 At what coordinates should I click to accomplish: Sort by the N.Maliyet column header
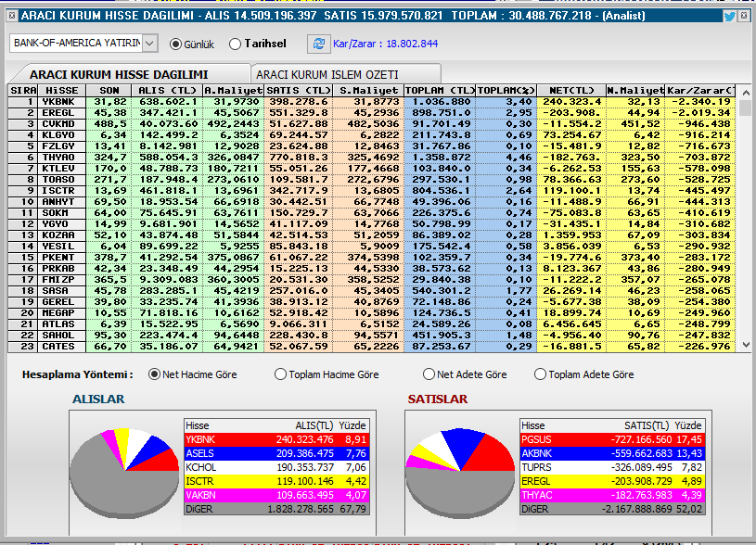pos(635,91)
